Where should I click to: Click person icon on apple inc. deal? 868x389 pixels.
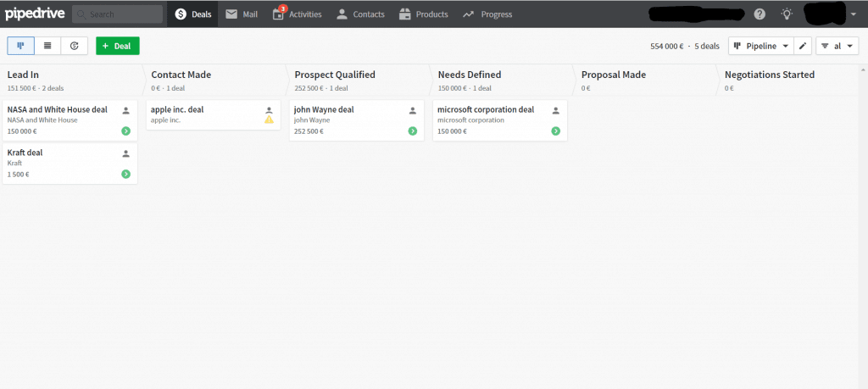tap(269, 111)
